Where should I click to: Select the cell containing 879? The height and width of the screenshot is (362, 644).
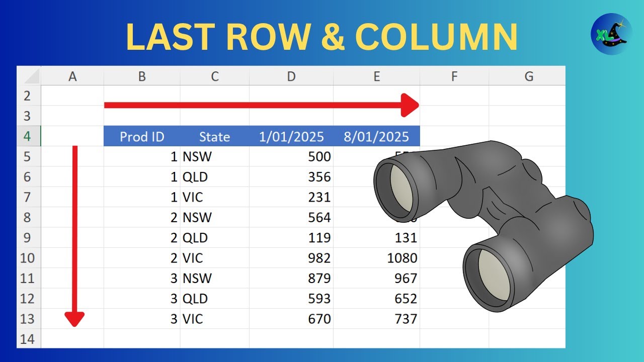pos(291,278)
